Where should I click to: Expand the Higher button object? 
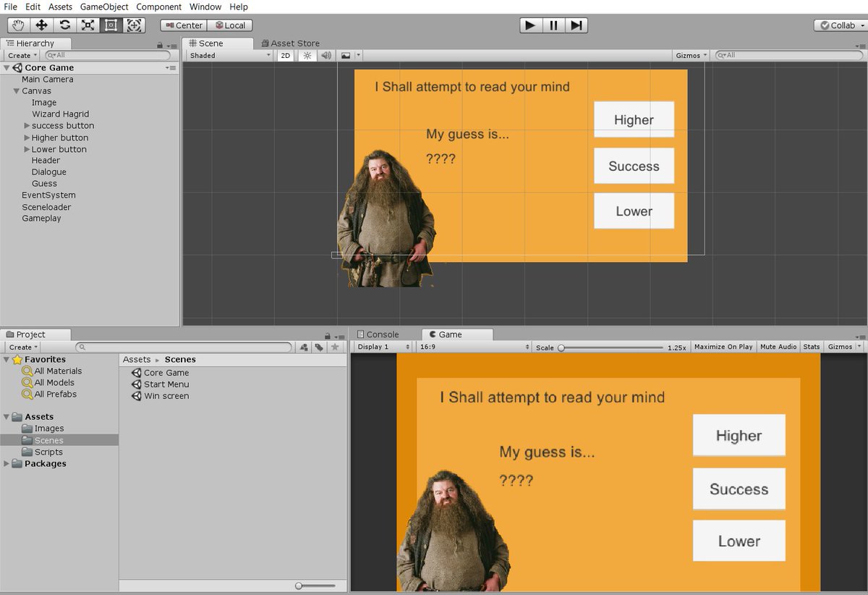27,138
